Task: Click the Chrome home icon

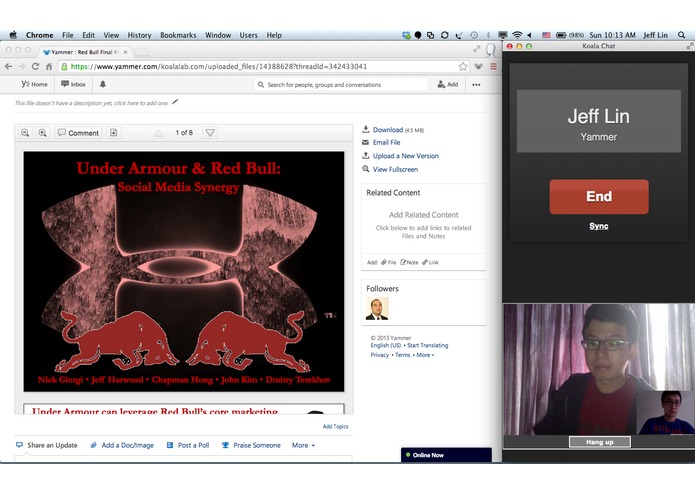Action: pos(49,66)
